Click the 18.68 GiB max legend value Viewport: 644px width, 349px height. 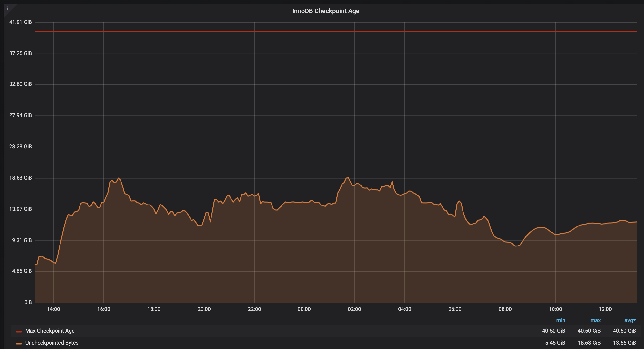pyautogui.click(x=589, y=343)
